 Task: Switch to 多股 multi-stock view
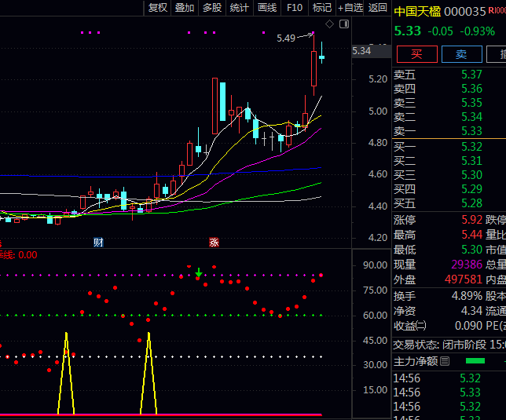click(x=212, y=8)
